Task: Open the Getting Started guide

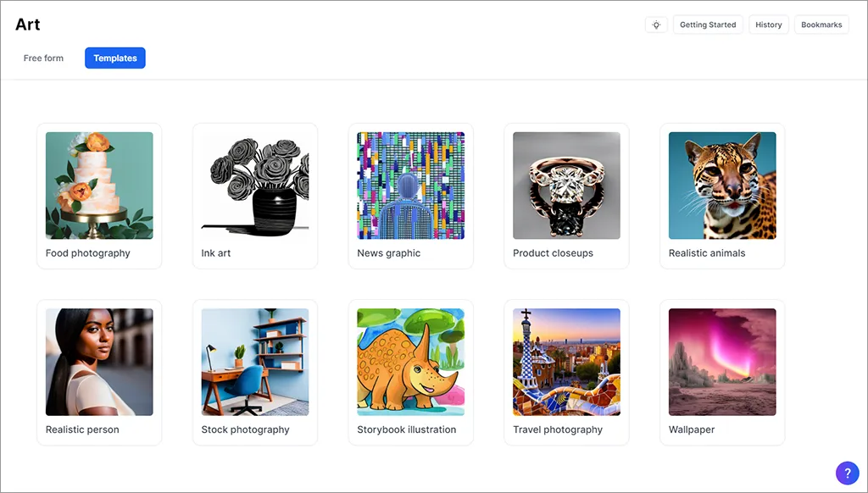Action: (708, 25)
